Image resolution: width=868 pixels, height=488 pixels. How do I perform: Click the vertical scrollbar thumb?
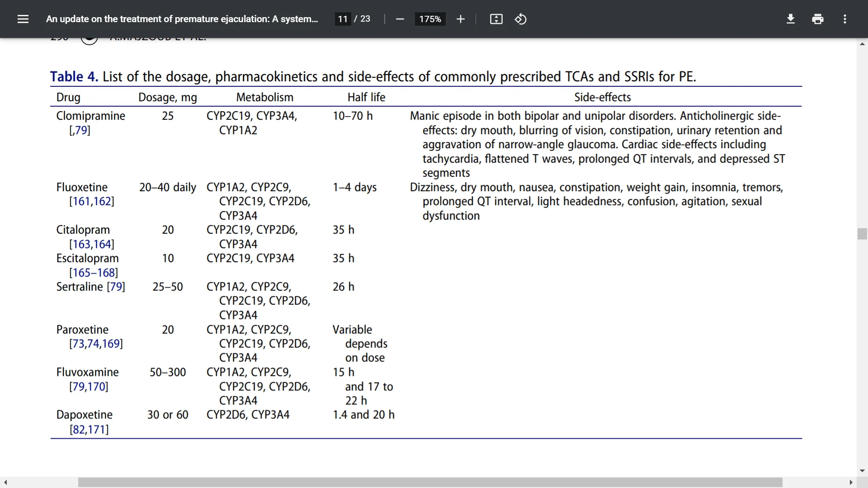point(862,234)
